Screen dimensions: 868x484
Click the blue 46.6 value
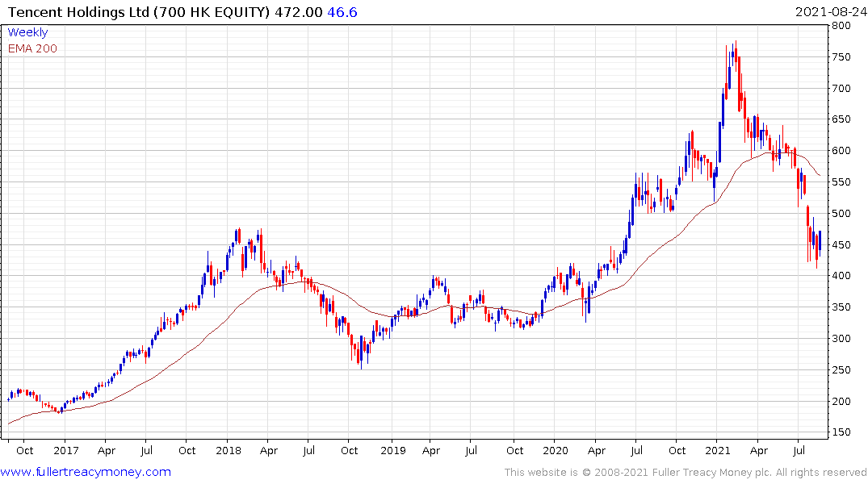(x=342, y=12)
